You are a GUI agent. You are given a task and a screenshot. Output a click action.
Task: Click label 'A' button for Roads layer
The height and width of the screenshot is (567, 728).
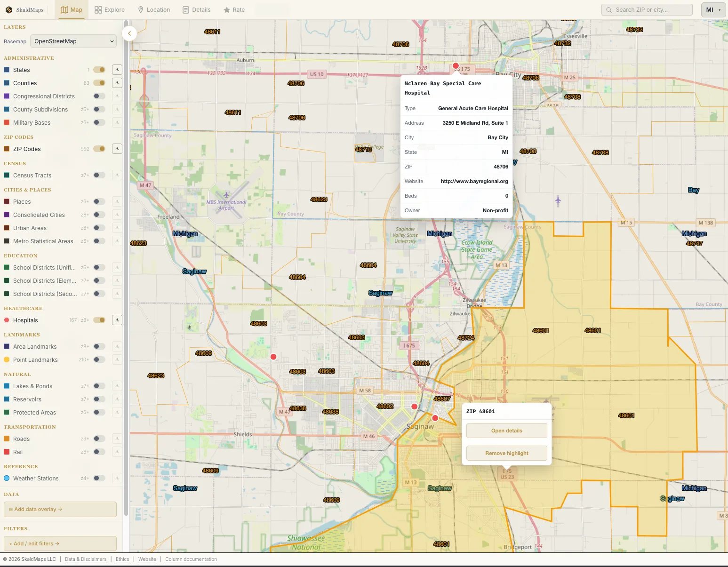[117, 439]
